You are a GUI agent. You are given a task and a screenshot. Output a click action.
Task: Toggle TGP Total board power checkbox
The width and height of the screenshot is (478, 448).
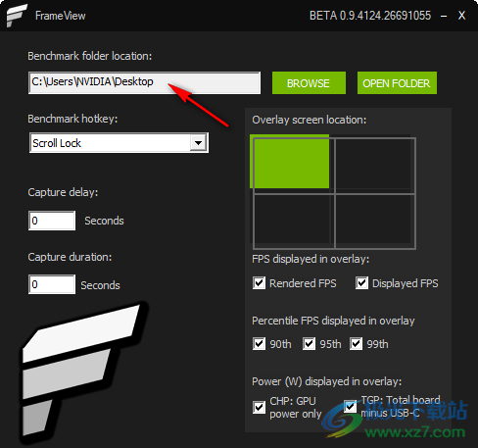click(350, 407)
